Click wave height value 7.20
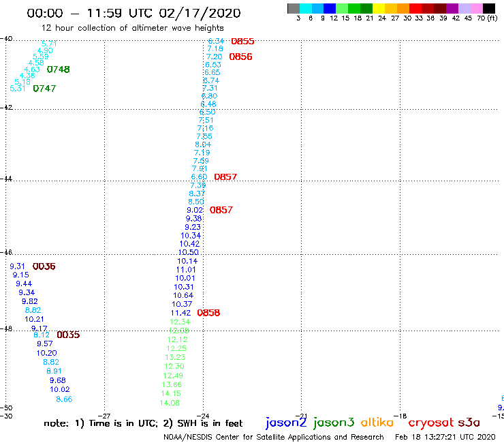 214,57
